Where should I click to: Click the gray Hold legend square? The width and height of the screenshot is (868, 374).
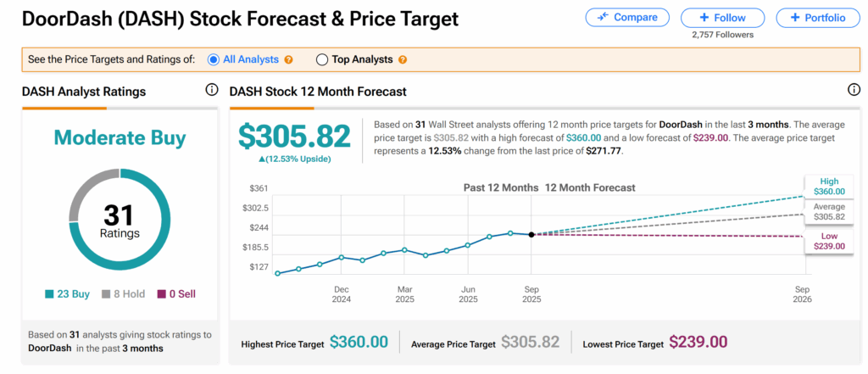pos(106,294)
